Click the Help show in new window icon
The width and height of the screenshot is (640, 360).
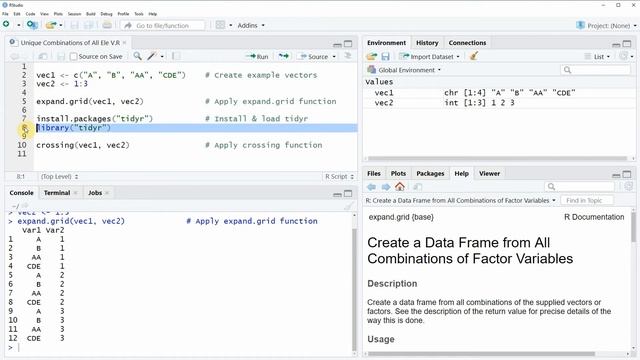coord(417,187)
